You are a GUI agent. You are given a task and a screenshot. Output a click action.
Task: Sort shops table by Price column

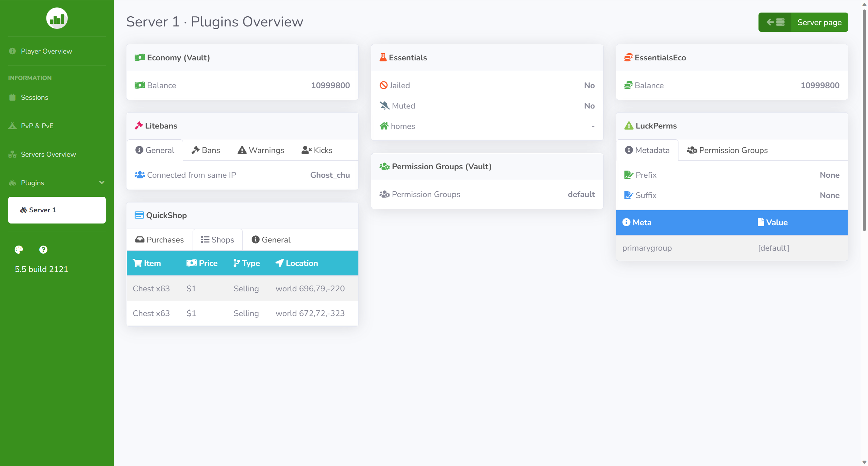click(x=202, y=263)
